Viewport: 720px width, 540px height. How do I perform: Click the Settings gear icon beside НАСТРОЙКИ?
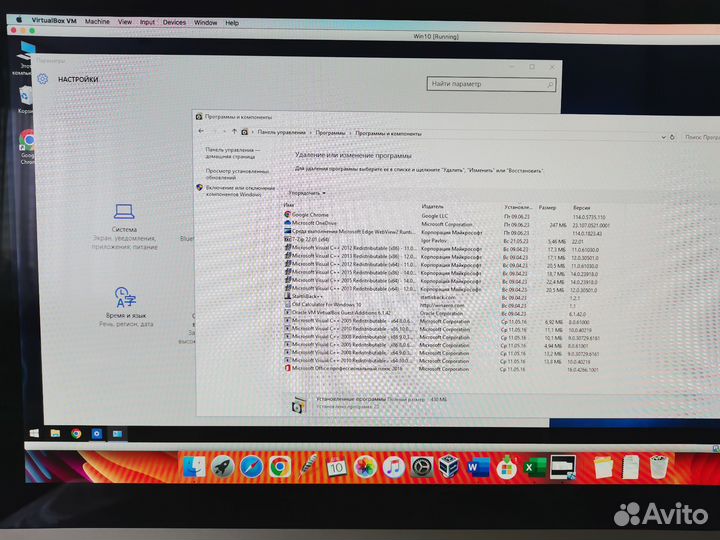click(x=42, y=79)
